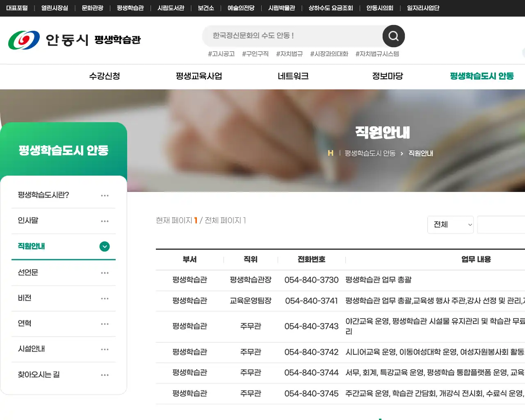Screen dimensions: 525x420
Task: Expand the 평생학습도시 안동 sidebar header
Action: coord(64,150)
